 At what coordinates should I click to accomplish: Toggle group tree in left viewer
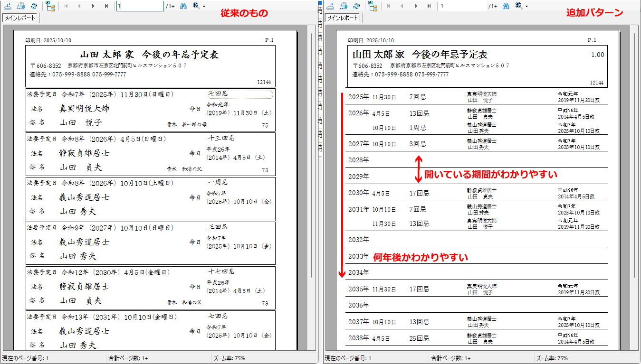pos(50,6)
